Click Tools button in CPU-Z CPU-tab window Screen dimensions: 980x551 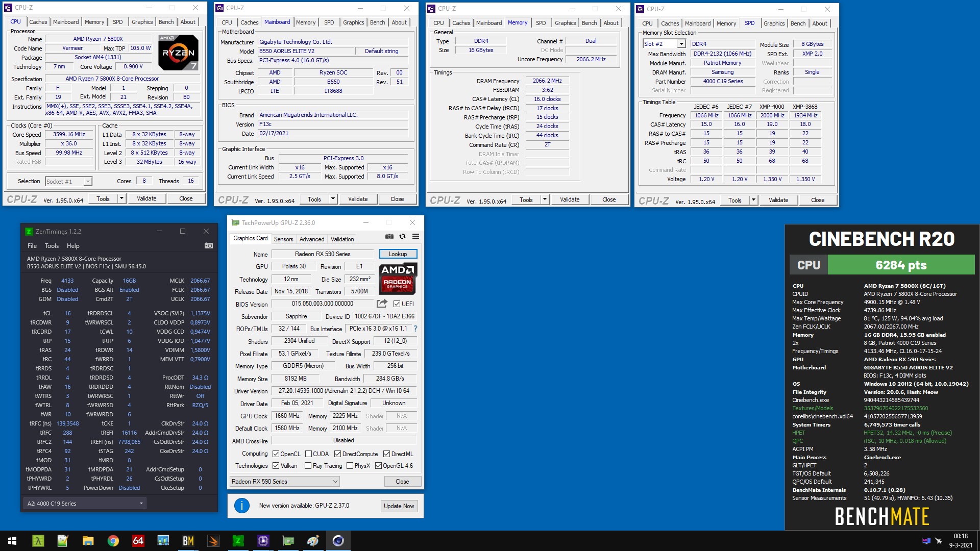tap(103, 198)
